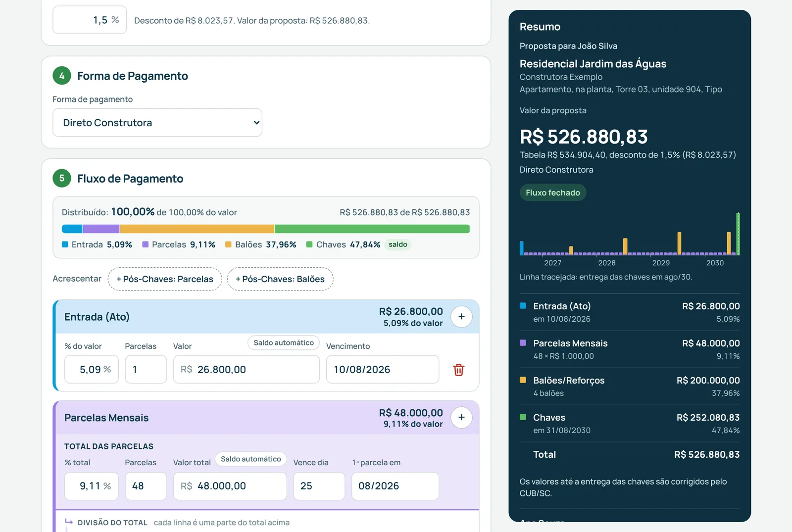Select the Chaves row in Resumo
This screenshot has width=792, height=532.
630,424
